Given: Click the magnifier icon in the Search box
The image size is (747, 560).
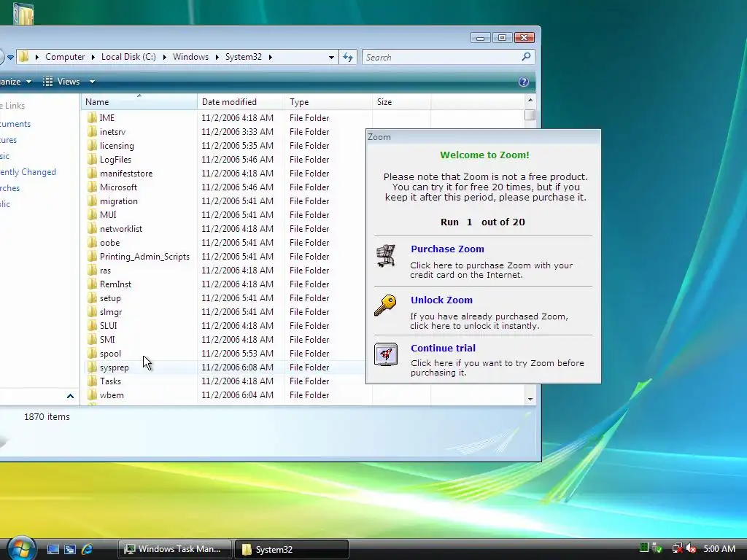Looking at the screenshot, I should [x=526, y=57].
